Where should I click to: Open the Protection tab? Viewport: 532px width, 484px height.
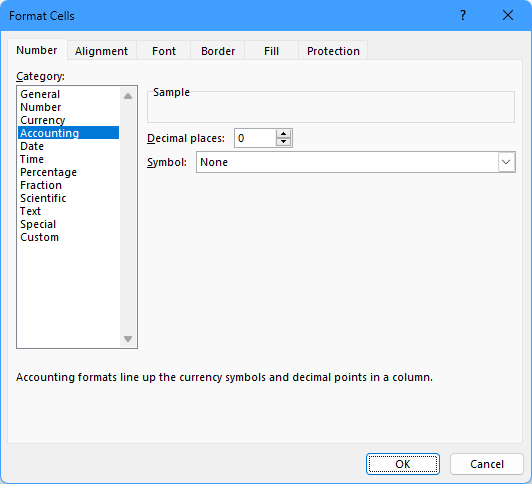tap(333, 51)
